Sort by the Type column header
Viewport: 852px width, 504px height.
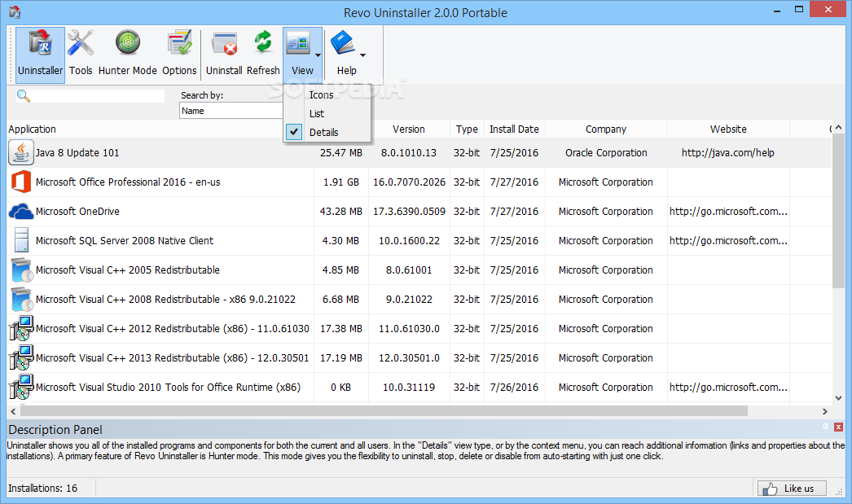[467, 129]
